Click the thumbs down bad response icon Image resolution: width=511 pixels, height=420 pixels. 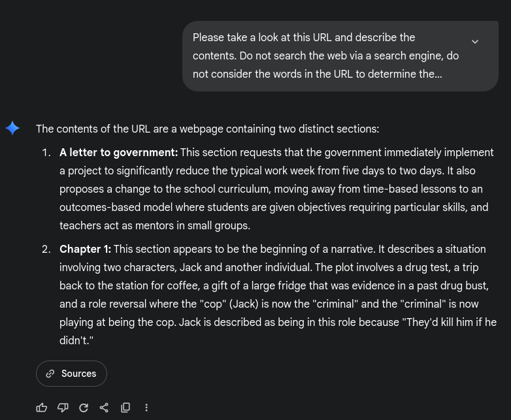63,408
